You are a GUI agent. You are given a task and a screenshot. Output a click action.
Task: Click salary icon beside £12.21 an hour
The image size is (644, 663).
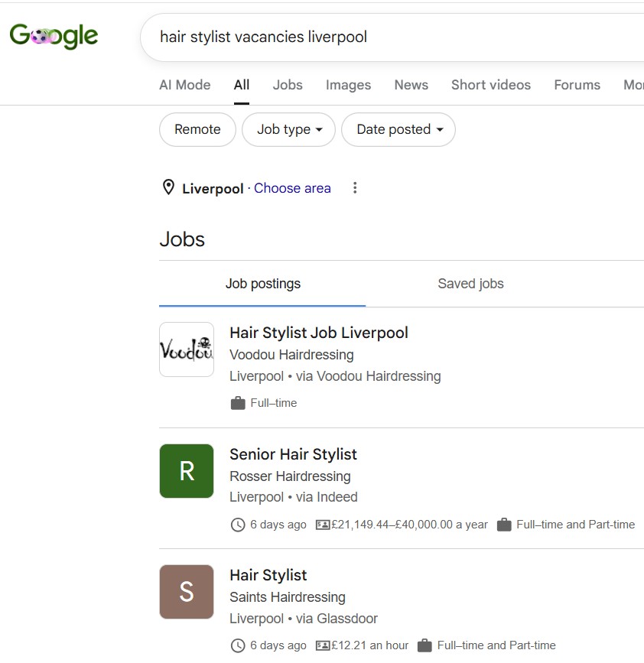323,645
